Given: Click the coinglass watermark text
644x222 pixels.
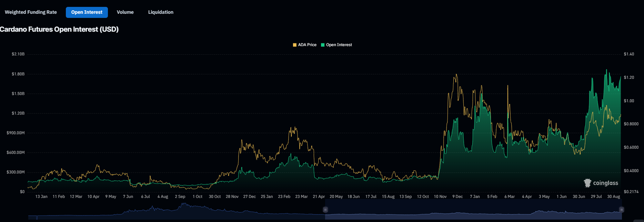Looking at the screenshot, I should pyautogui.click(x=605, y=183).
